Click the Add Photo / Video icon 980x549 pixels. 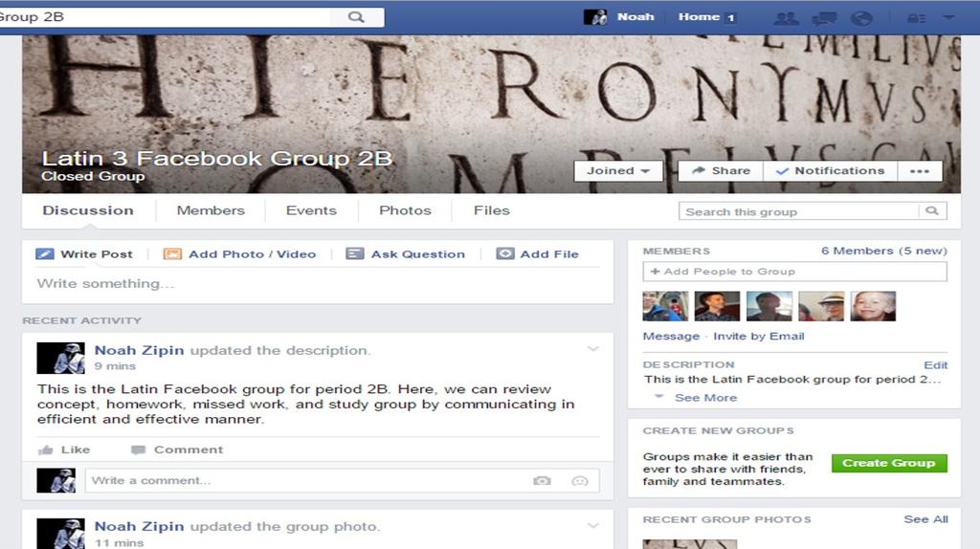[172, 253]
